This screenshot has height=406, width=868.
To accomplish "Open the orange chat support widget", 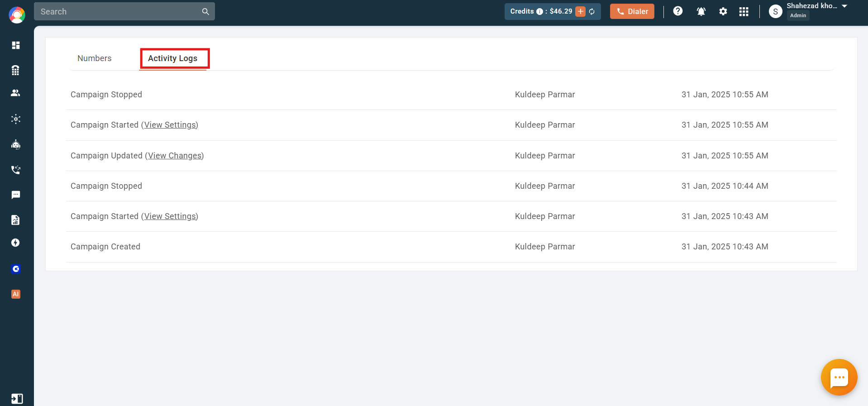I will (x=839, y=377).
